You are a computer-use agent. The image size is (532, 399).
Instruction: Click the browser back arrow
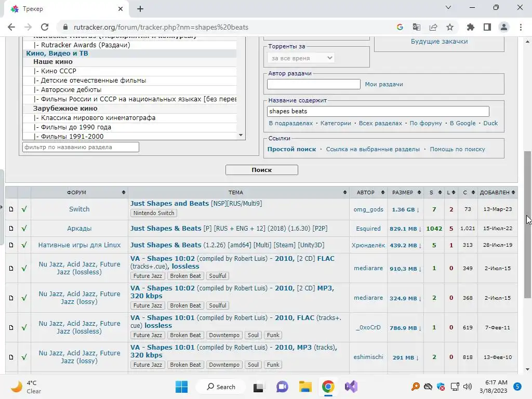coord(11,27)
